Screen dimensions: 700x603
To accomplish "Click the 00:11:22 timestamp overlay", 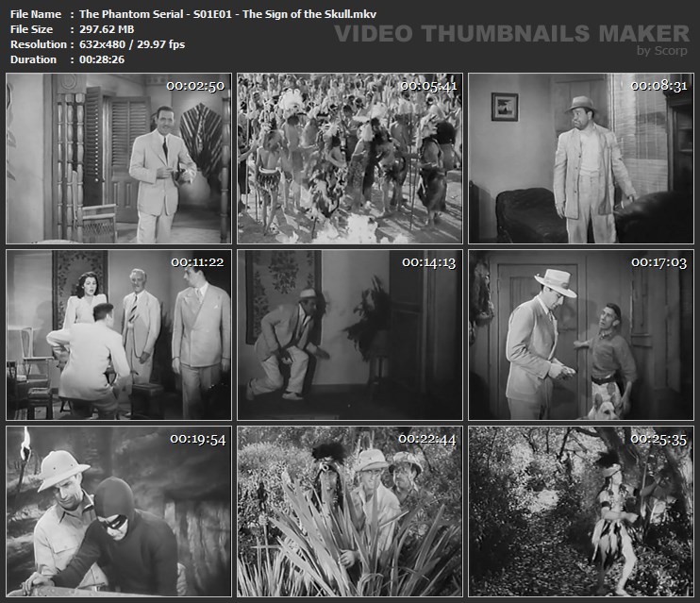I will pos(198,262).
